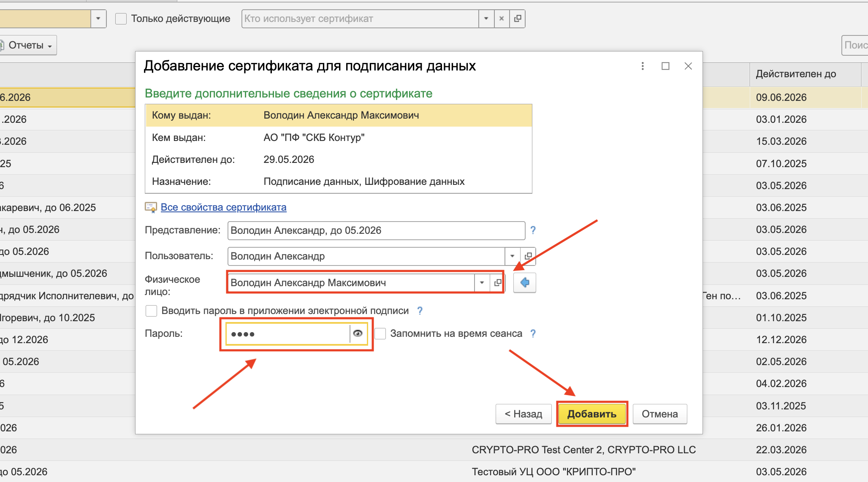868x482 pixels.
Task: Open the dialog's three-dot more menu
Action: pyautogui.click(x=643, y=66)
